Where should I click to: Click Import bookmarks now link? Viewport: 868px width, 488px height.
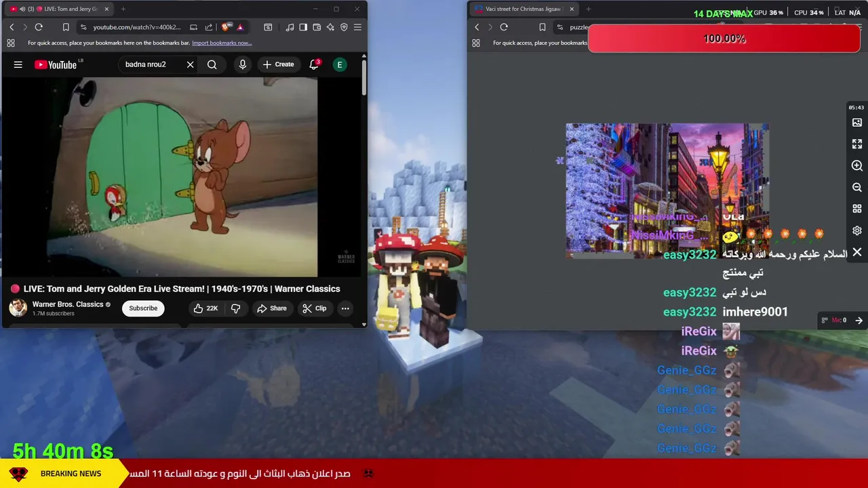click(x=222, y=43)
